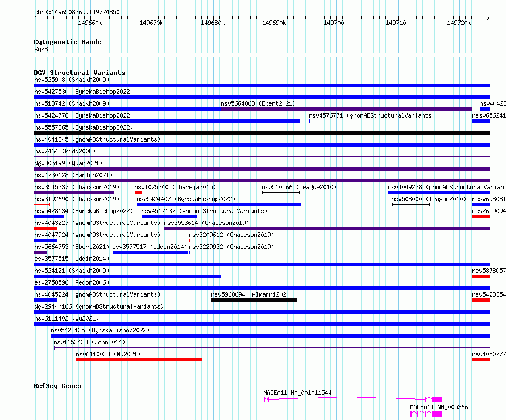Open nsv7464 (Kidd2008) variant label
The width and height of the screenshot is (506, 420).
(65, 151)
